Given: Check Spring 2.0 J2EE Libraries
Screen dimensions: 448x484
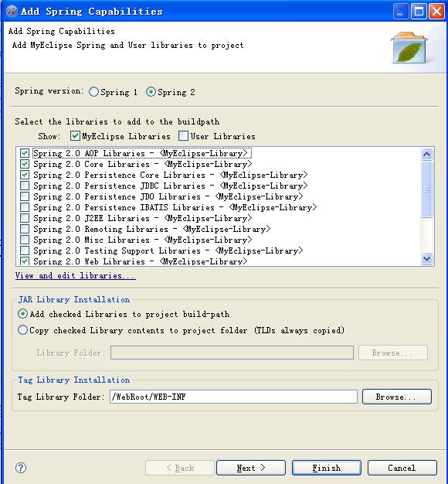Looking at the screenshot, I should pos(25,218).
